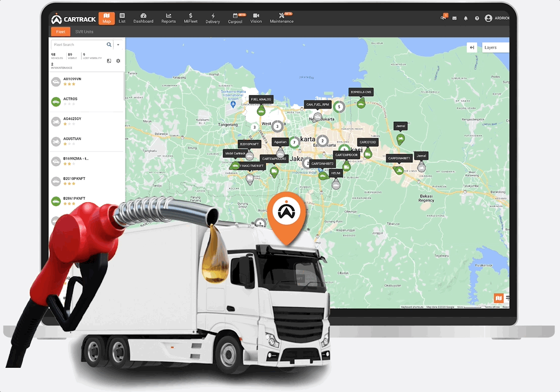This screenshot has width=560, height=392.
Task: Select vehicle AGUSTIAN in the list
Action: pos(87,142)
